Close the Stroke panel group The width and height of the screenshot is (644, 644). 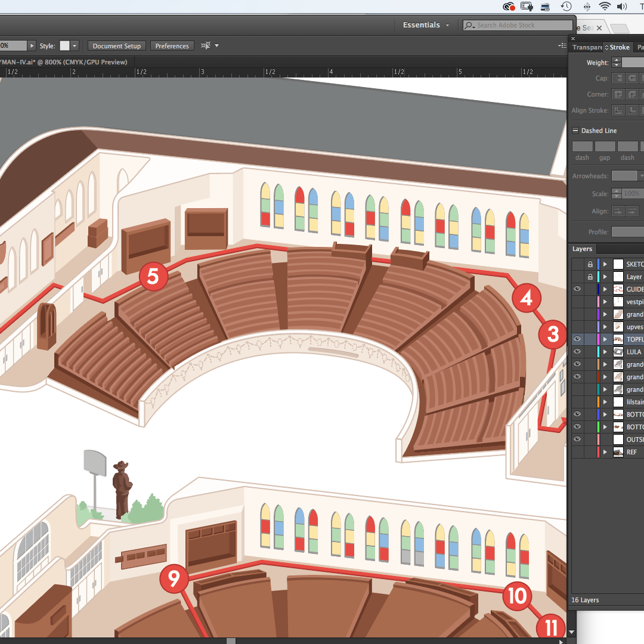(574, 39)
